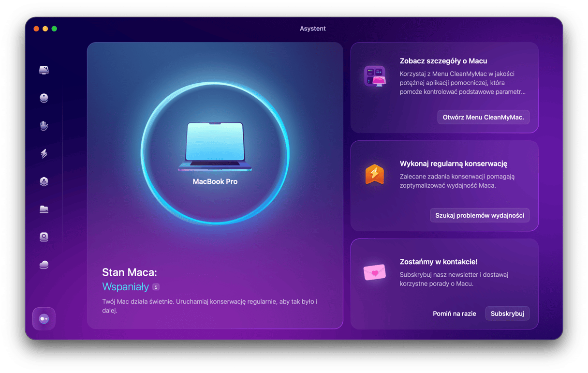Click the MacBook Pro laptop illustration

[215, 147]
